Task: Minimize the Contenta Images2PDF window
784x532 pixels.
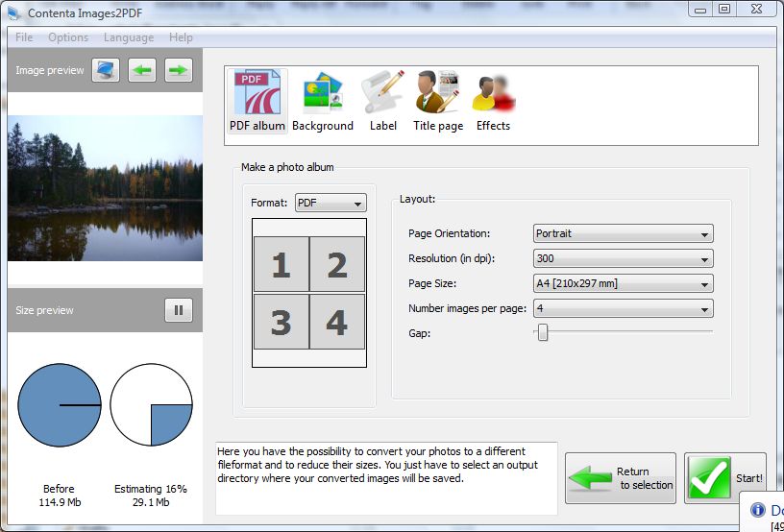Action: coord(700,10)
